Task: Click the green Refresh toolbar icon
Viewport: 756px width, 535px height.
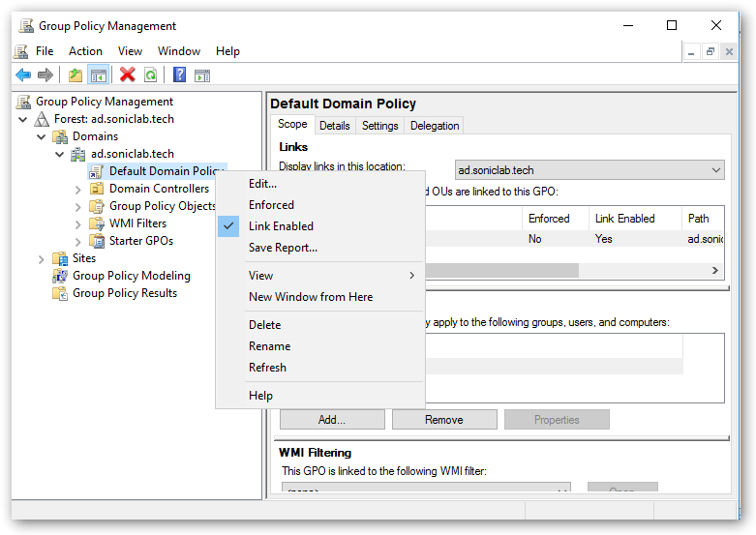Action: pos(150,74)
